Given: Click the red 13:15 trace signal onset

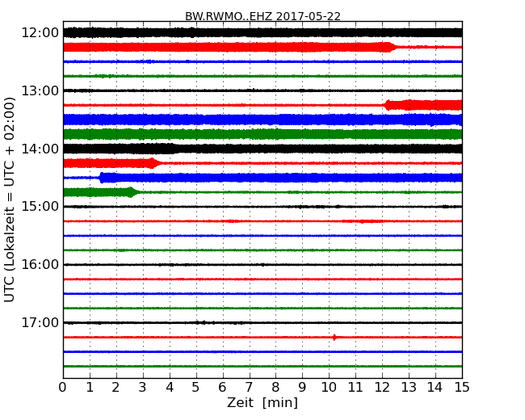Looking at the screenshot, I should [388, 105].
